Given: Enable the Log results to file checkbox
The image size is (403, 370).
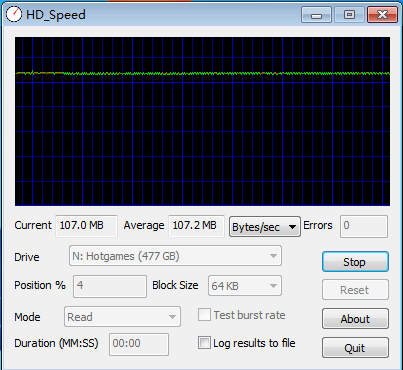Looking at the screenshot, I should tap(204, 343).
